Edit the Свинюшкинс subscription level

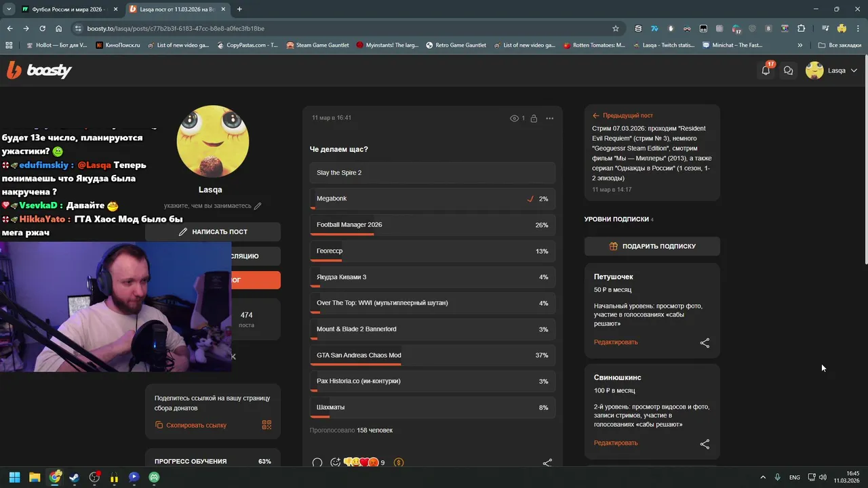pos(616,443)
